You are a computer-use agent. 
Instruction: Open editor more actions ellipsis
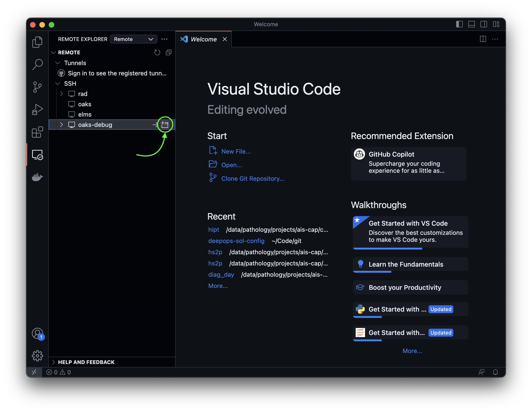[495, 39]
